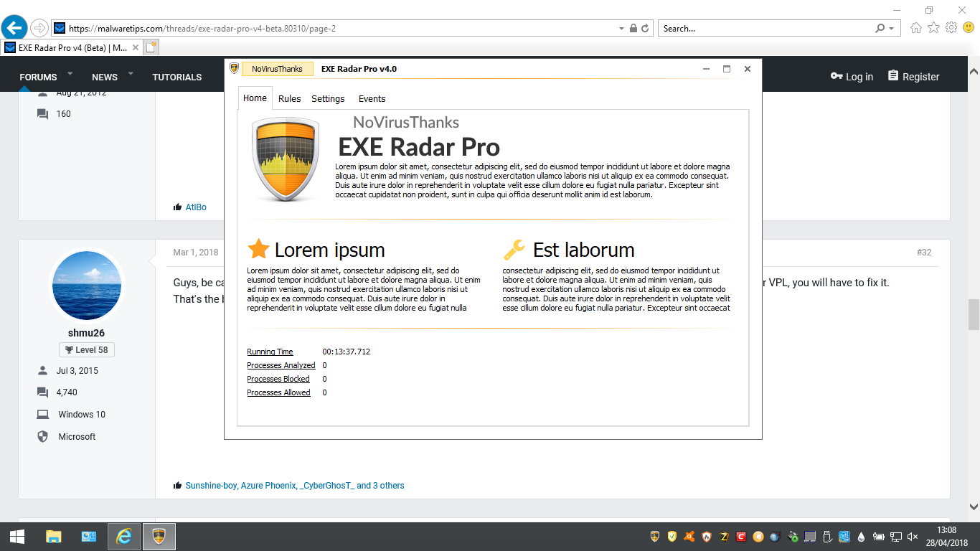The width and height of the screenshot is (980, 551).
Task: Click the orange star icon beside Lorem ipsum
Action: click(x=258, y=249)
